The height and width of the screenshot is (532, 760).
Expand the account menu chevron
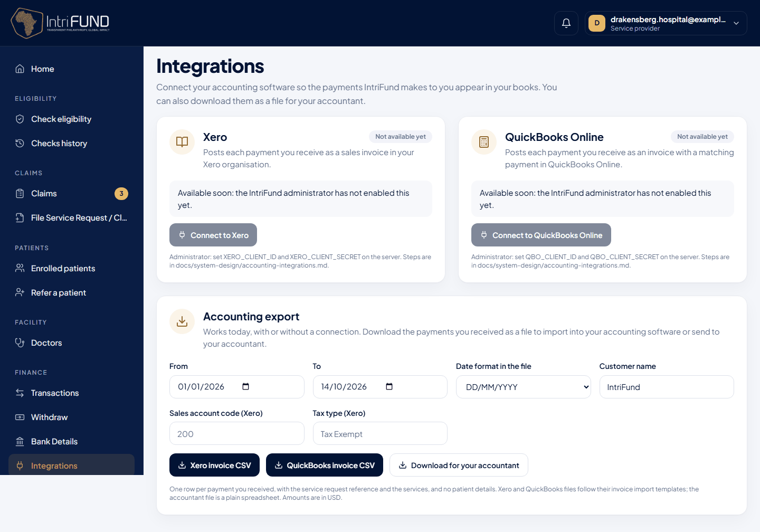click(x=736, y=23)
